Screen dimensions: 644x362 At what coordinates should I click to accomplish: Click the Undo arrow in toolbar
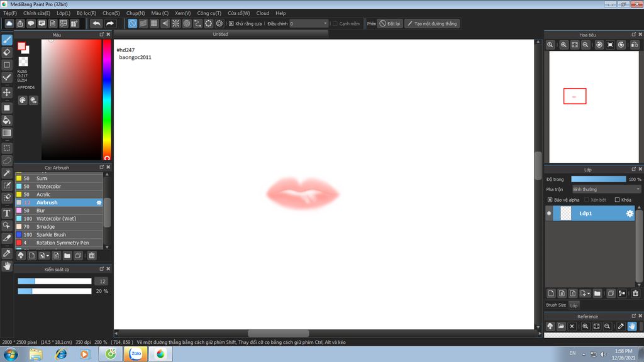96,23
